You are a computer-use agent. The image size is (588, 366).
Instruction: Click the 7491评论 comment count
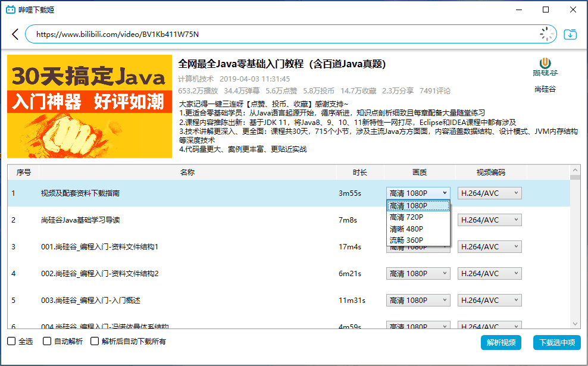435,90
